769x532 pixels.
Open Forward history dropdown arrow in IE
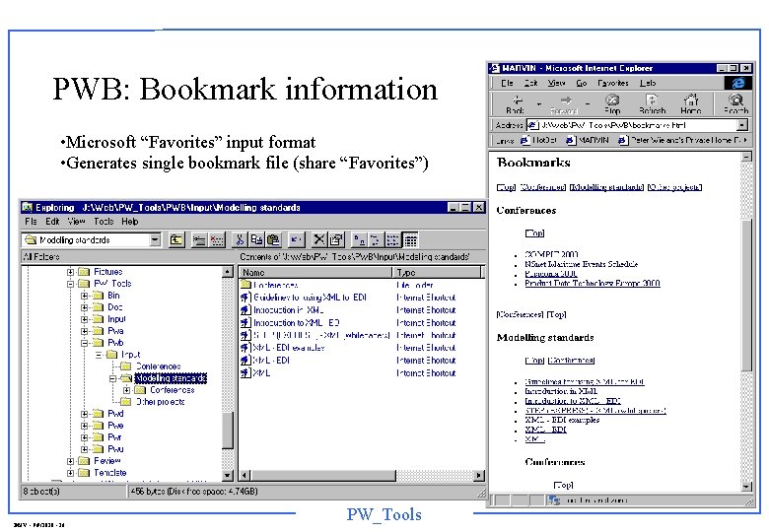588,103
